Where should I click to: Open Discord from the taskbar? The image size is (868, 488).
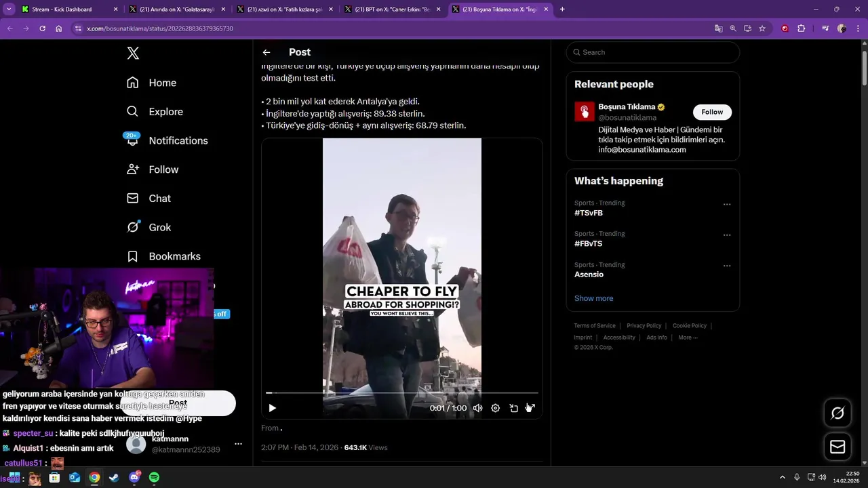[x=134, y=477]
